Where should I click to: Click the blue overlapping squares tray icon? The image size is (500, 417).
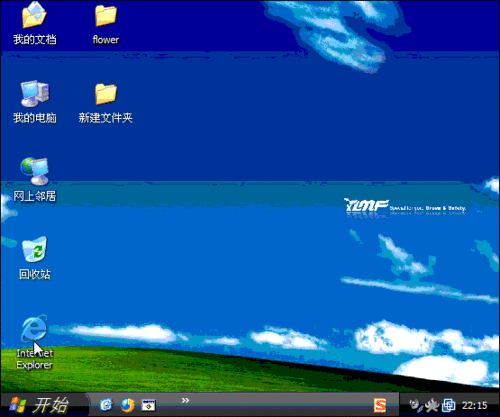click(448, 405)
